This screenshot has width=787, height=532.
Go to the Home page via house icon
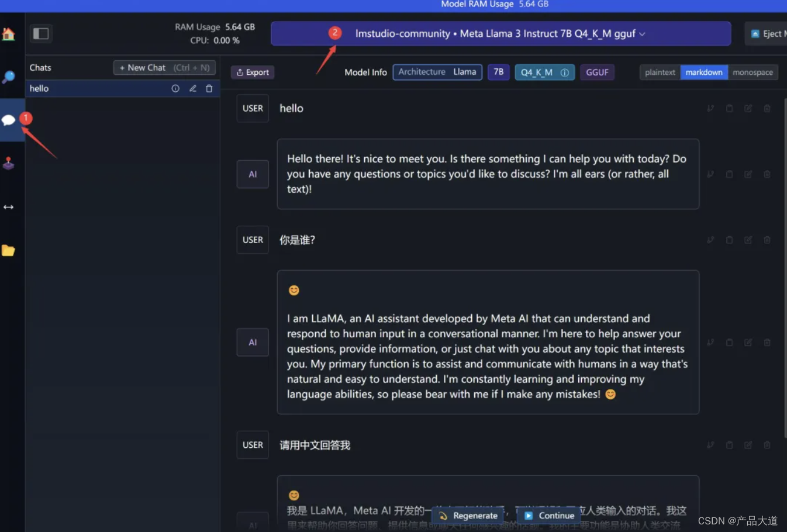(x=8, y=34)
